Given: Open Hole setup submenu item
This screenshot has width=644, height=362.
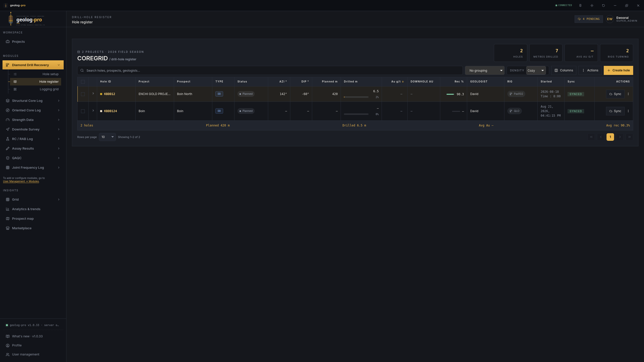Looking at the screenshot, I should click(35, 74).
